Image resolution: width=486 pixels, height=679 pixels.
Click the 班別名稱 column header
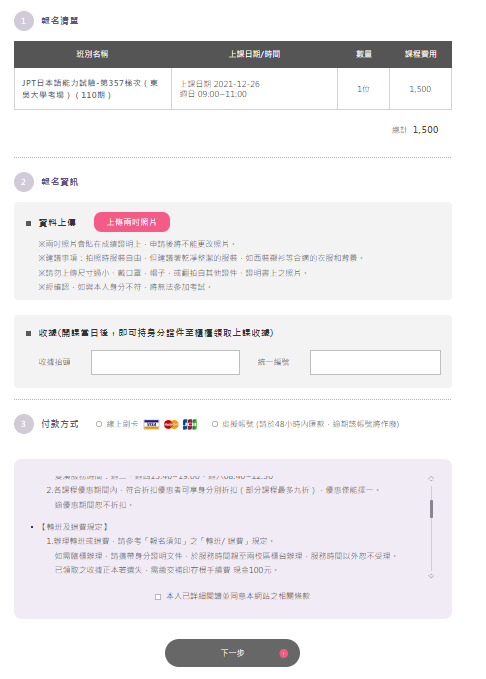93,55
